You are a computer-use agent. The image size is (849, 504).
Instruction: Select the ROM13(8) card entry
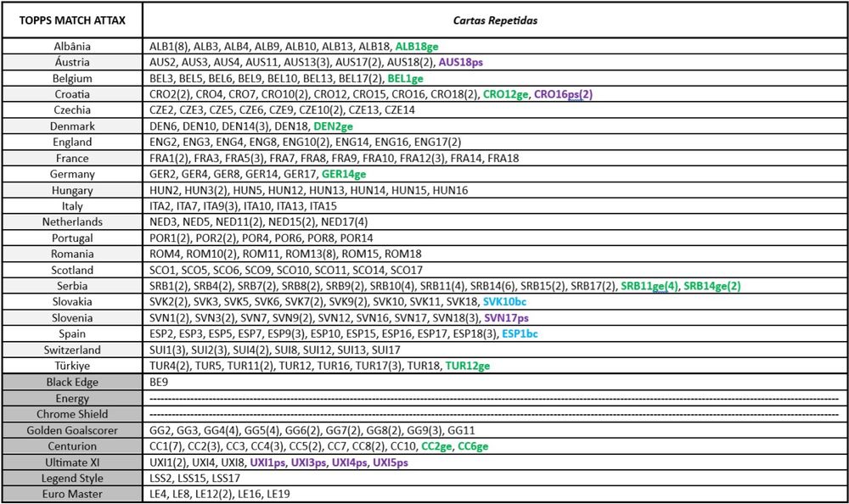(x=310, y=254)
